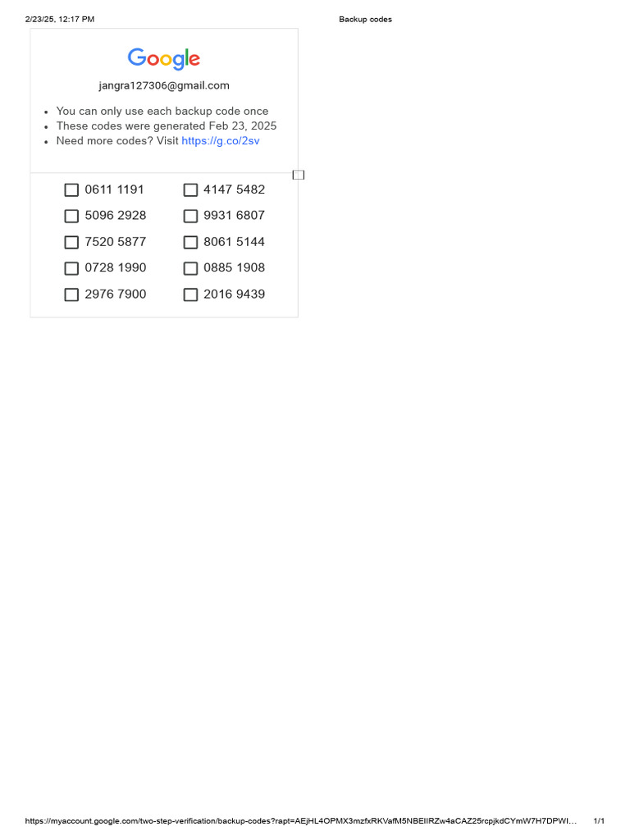Image resolution: width=630 pixels, height=840 pixels.
Task: Click the 2/23/25, 12:17 PM timestamp
Action: [x=60, y=20]
